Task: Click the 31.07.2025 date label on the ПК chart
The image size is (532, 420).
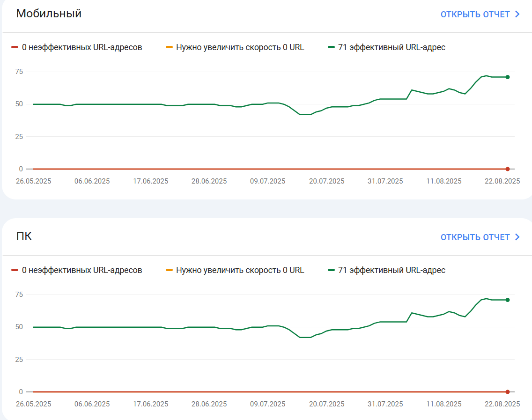Action: tap(385, 404)
